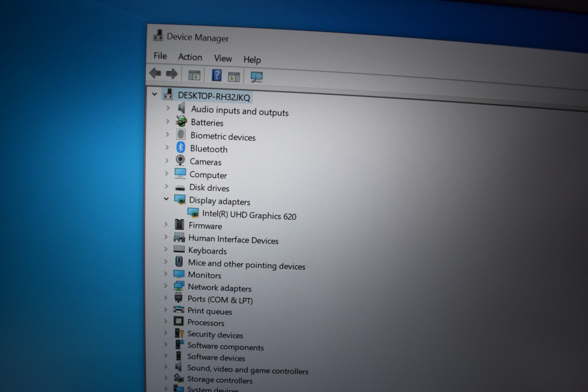Expand the Network adapters chevron
Image resolution: width=588 pixels, height=392 pixels.
pyautogui.click(x=166, y=286)
